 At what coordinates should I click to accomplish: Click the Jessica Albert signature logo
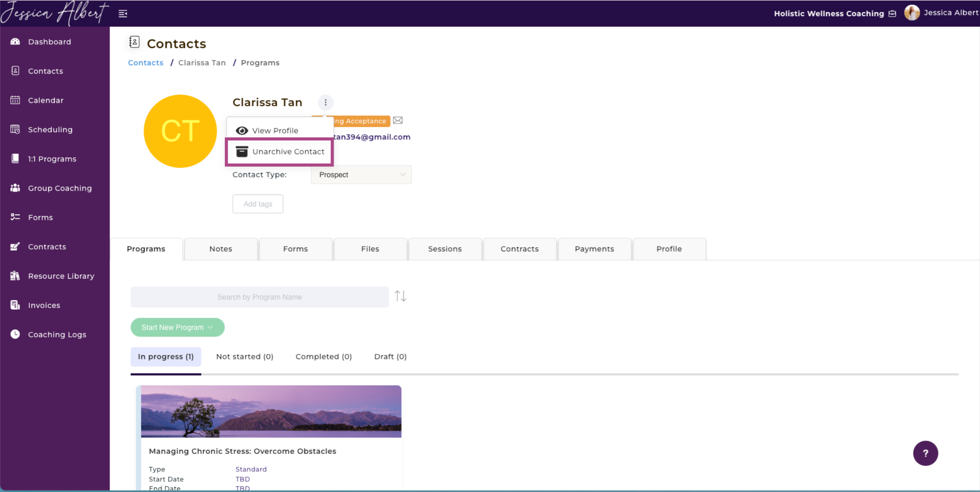point(54,13)
